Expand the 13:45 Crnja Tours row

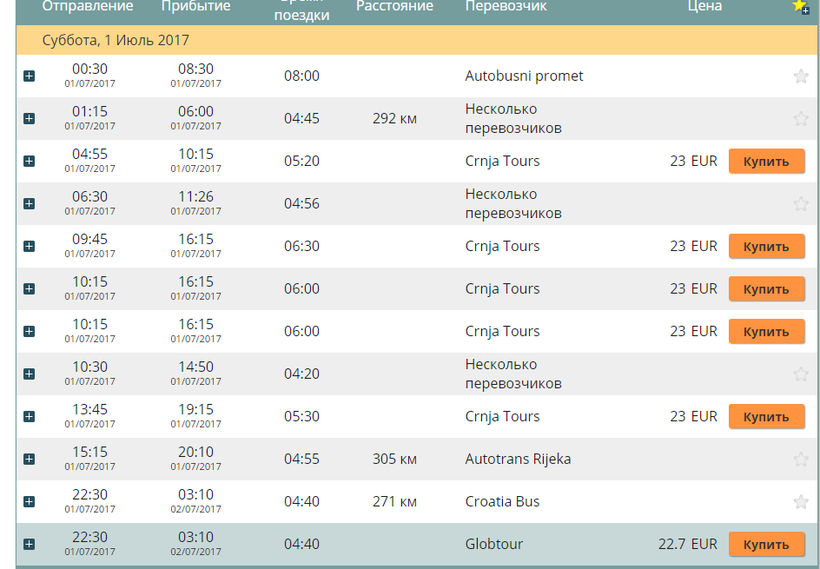(29, 416)
